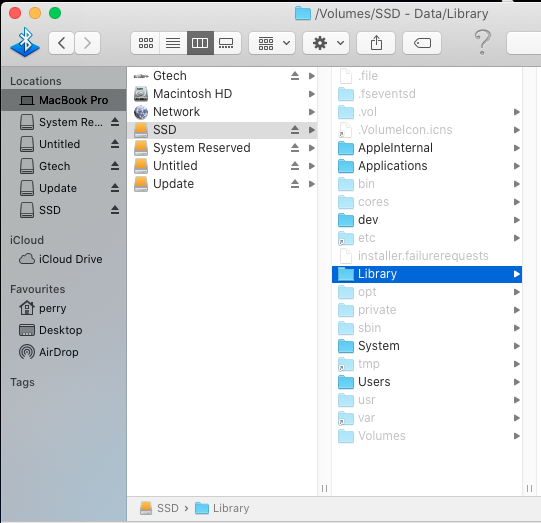
Task: Click the Edit Tags toolbar button
Action: point(422,43)
